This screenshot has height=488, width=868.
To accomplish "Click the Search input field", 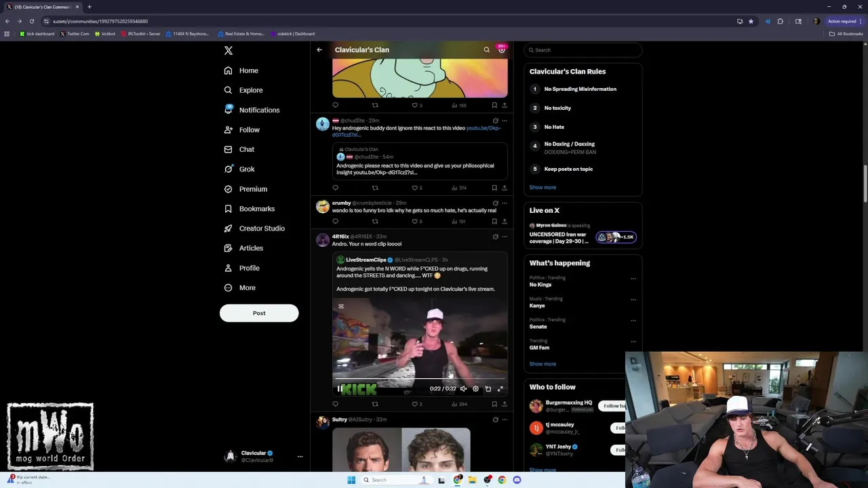I will click(x=583, y=50).
